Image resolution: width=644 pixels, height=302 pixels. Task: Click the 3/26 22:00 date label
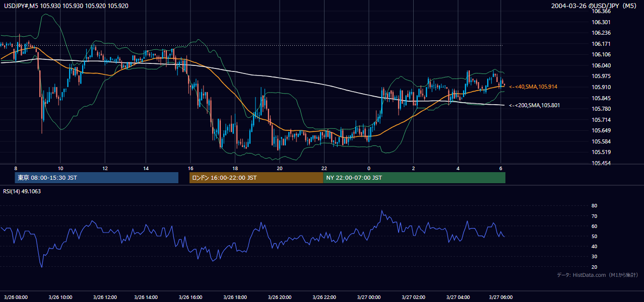click(x=325, y=297)
